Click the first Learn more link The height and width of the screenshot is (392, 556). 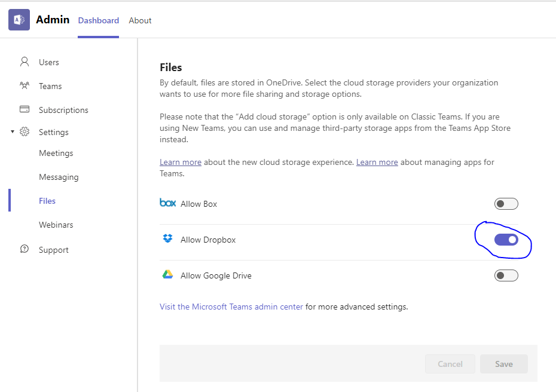180,161
